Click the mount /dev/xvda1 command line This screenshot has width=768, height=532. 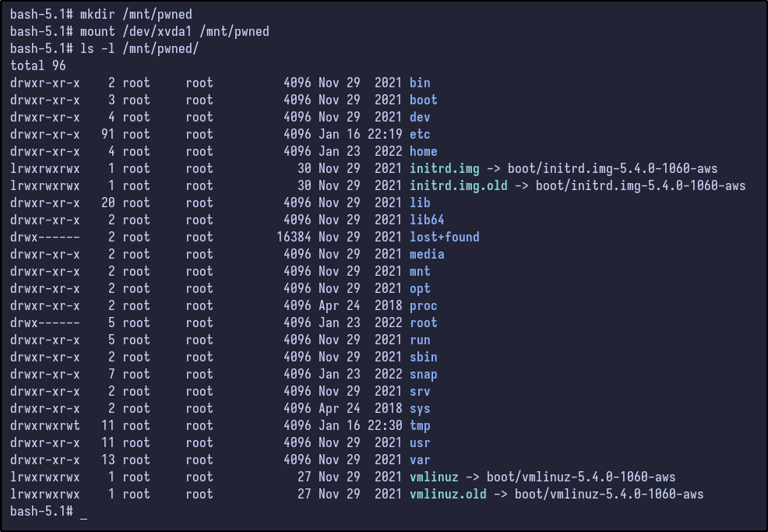174,31
